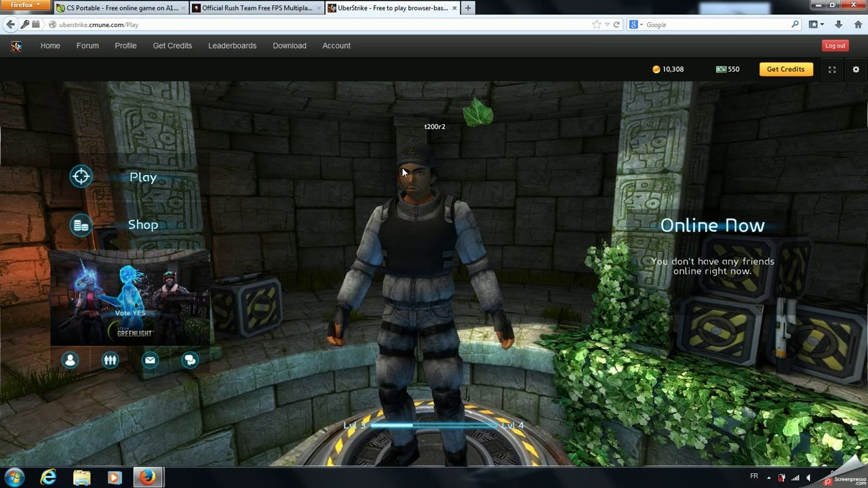View the Leaderboards page

pos(232,45)
